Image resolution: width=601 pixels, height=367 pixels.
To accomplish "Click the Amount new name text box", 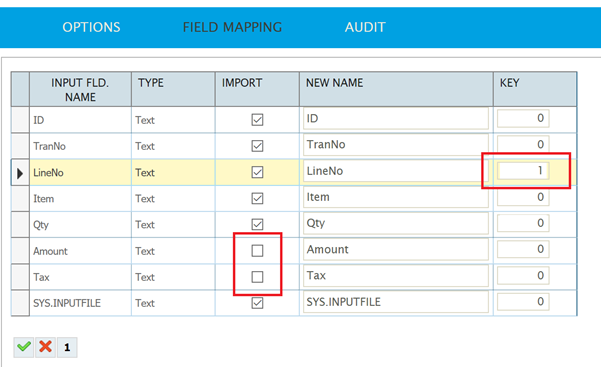I will [x=396, y=249].
